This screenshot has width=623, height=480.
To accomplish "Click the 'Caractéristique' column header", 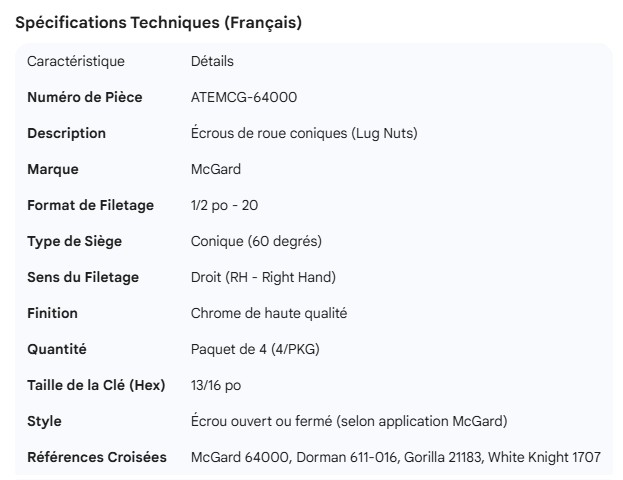I will pos(76,61).
